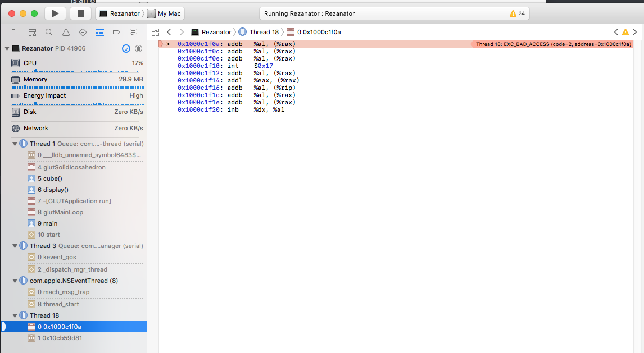Viewport: 644px width, 353px height.
Task: Open the Disk gauge
Action: coord(77,112)
